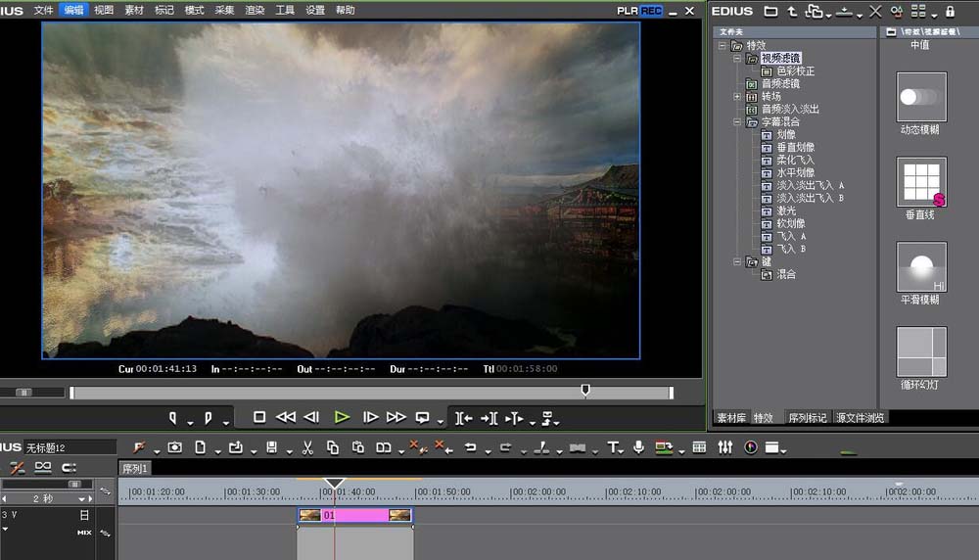Step back one frame

(x=311, y=417)
